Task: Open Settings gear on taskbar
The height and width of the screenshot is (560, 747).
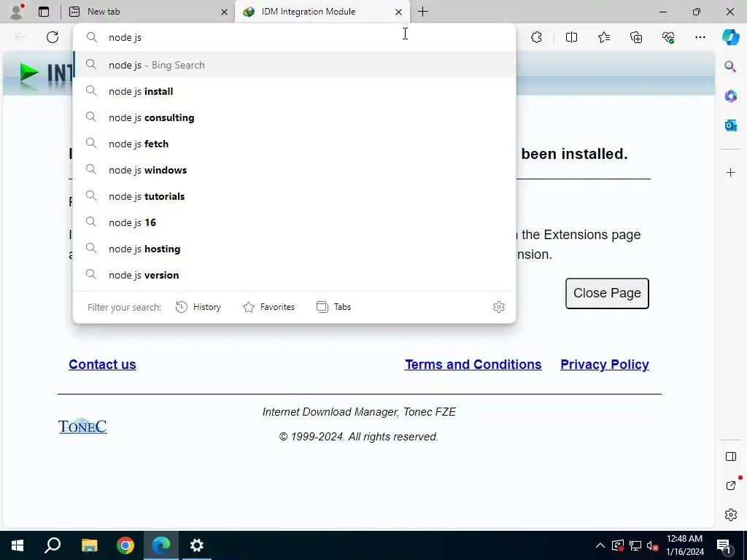Action: (x=197, y=545)
